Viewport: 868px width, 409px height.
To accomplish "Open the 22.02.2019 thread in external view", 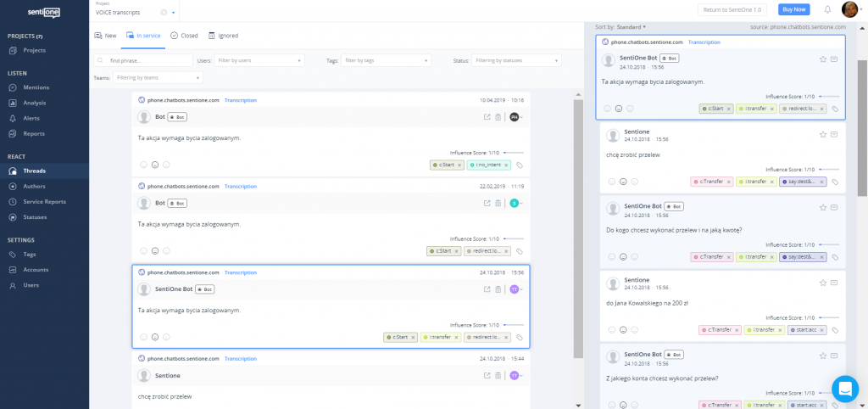I will pos(487,203).
